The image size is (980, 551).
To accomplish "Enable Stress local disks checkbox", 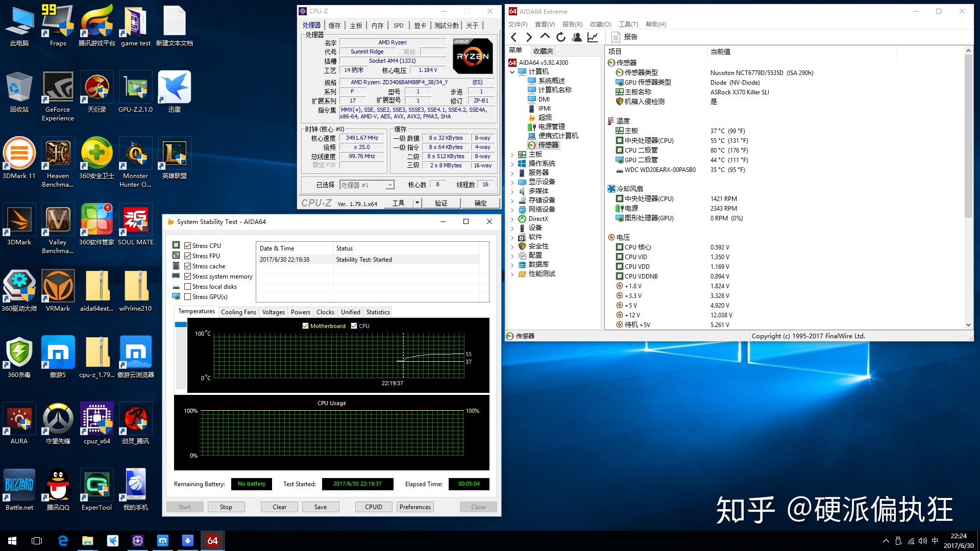I will click(187, 286).
